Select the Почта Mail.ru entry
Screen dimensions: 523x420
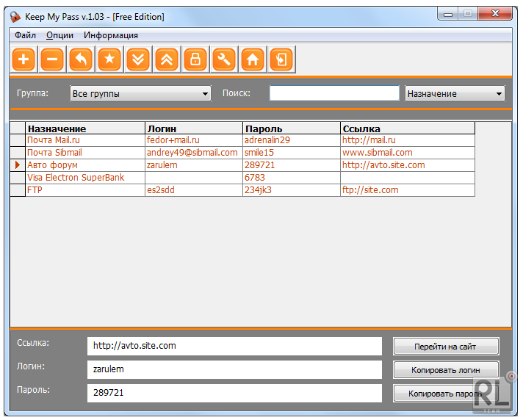coord(85,140)
